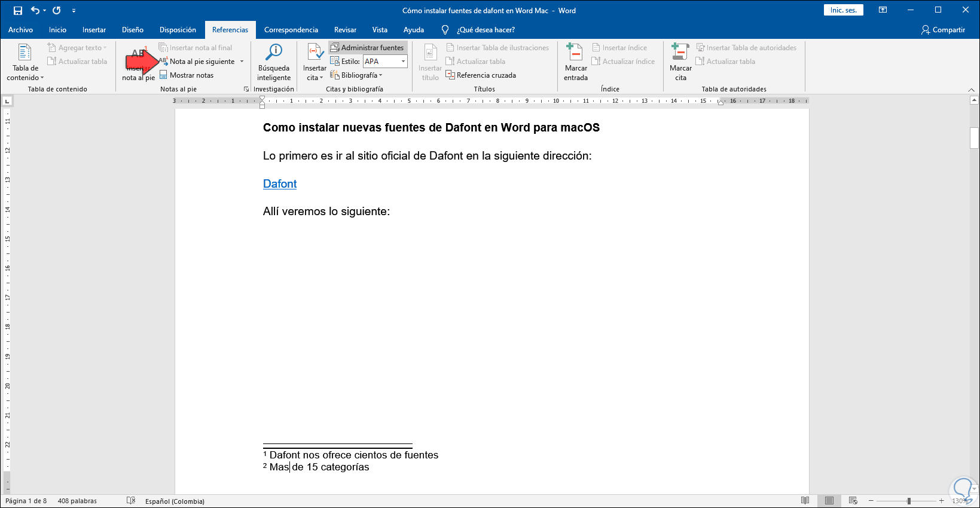Insert a Referencia cruzada
This screenshot has width=980, height=508.
point(481,75)
